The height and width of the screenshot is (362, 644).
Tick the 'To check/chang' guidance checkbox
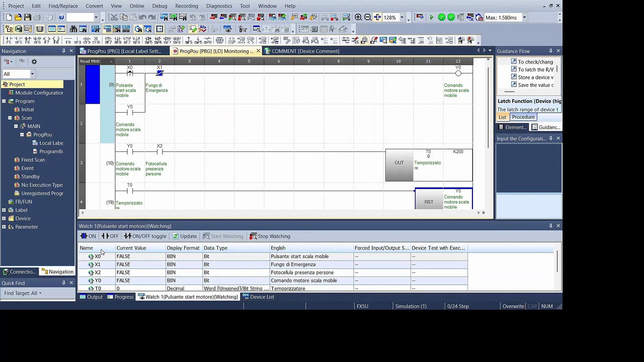(x=514, y=61)
